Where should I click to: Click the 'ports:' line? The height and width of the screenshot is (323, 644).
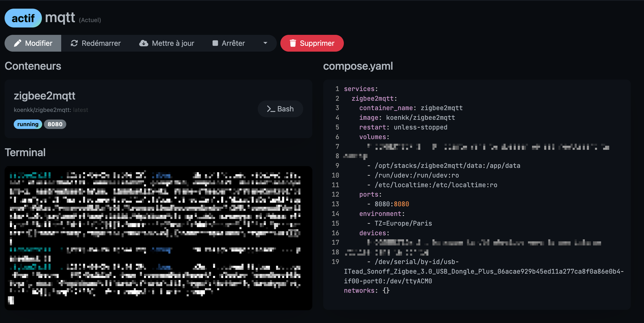(371, 194)
